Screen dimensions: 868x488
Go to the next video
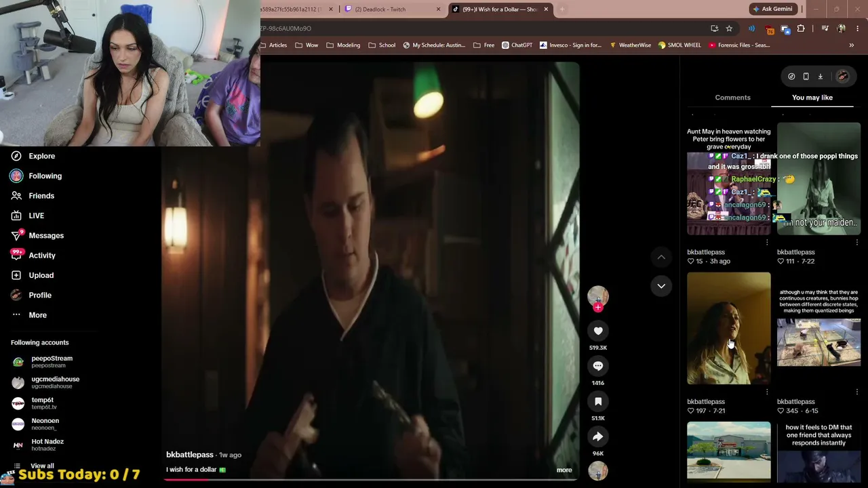[x=661, y=286]
